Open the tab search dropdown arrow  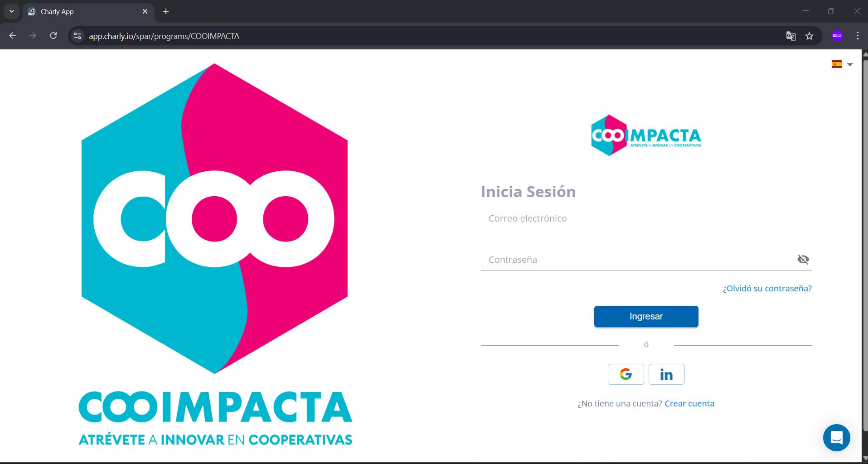tap(12, 11)
